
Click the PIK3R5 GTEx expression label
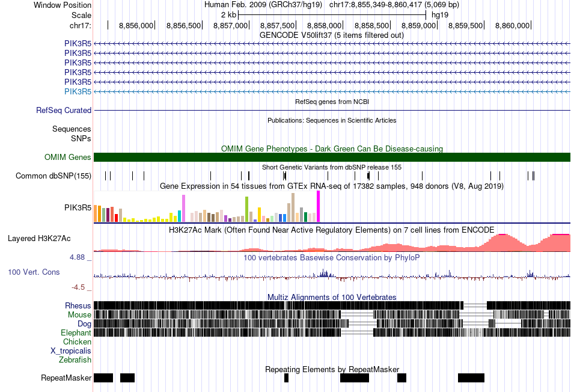(x=78, y=207)
